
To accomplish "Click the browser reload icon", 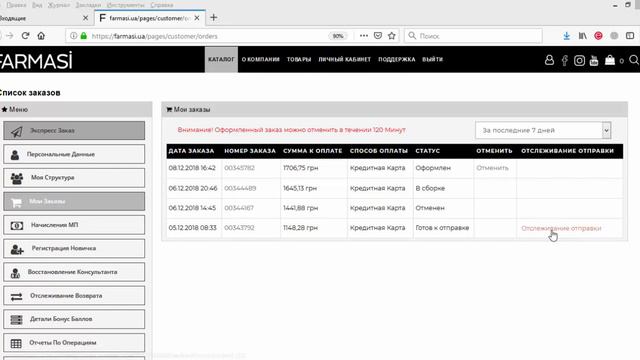I will (x=25, y=36).
